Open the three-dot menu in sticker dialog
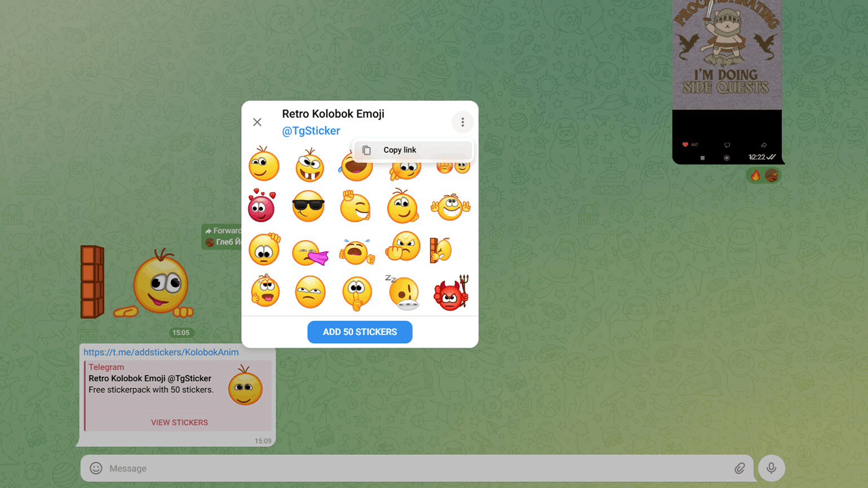The height and width of the screenshot is (488, 868). tap(462, 122)
